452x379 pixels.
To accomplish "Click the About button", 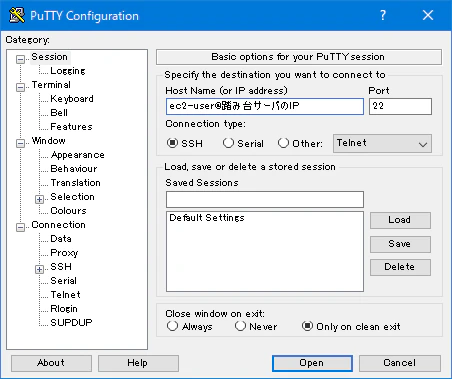I will 51,363.
